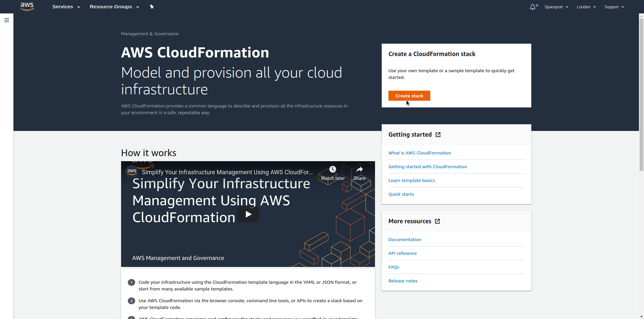Open the Support menu

pyautogui.click(x=614, y=7)
